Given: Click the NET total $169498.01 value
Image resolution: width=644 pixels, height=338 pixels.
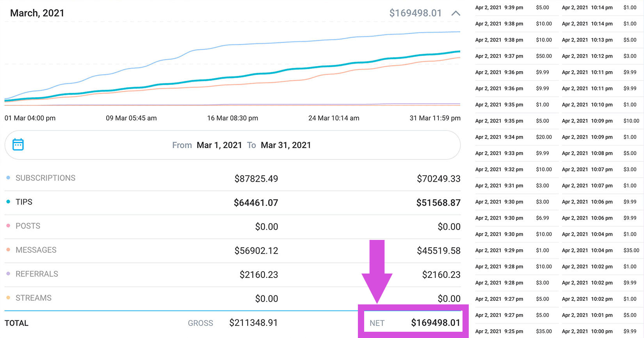Looking at the screenshot, I should pyautogui.click(x=436, y=323).
